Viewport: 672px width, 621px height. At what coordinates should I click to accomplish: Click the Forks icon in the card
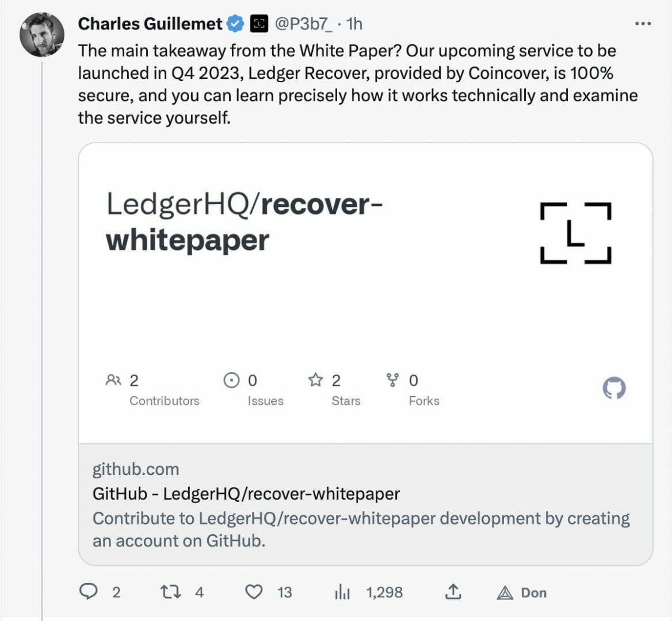[392, 380]
